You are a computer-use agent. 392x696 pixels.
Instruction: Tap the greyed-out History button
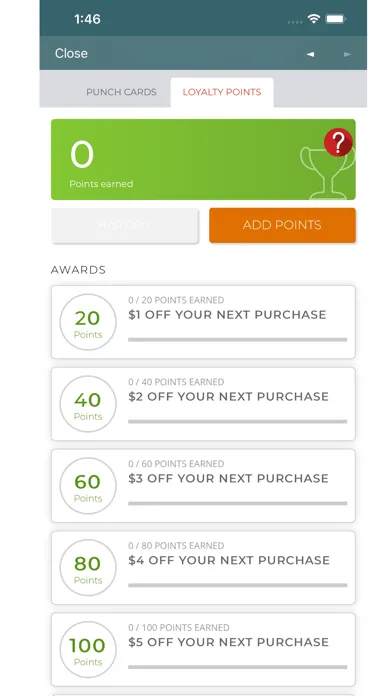[125, 225]
